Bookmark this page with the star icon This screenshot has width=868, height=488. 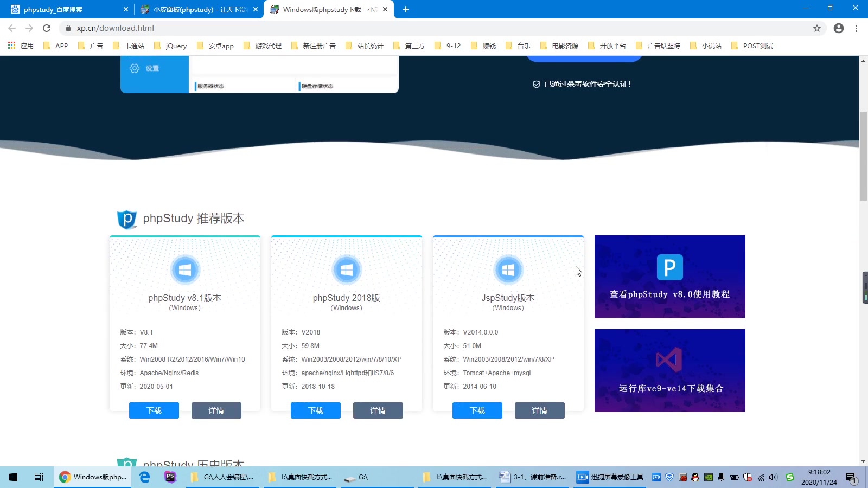[817, 28]
